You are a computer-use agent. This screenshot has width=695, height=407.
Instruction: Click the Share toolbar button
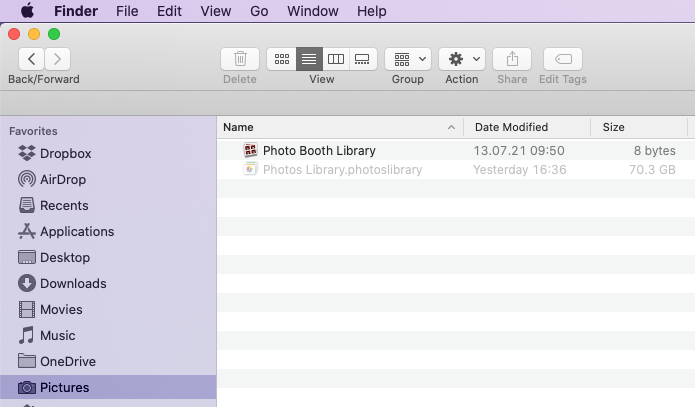click(x=512, y=59)
